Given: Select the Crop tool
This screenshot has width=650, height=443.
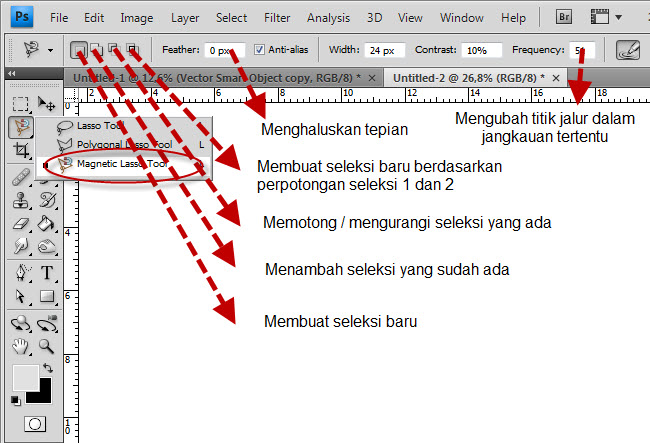Looking at the screenshot, I should (21, 150).
